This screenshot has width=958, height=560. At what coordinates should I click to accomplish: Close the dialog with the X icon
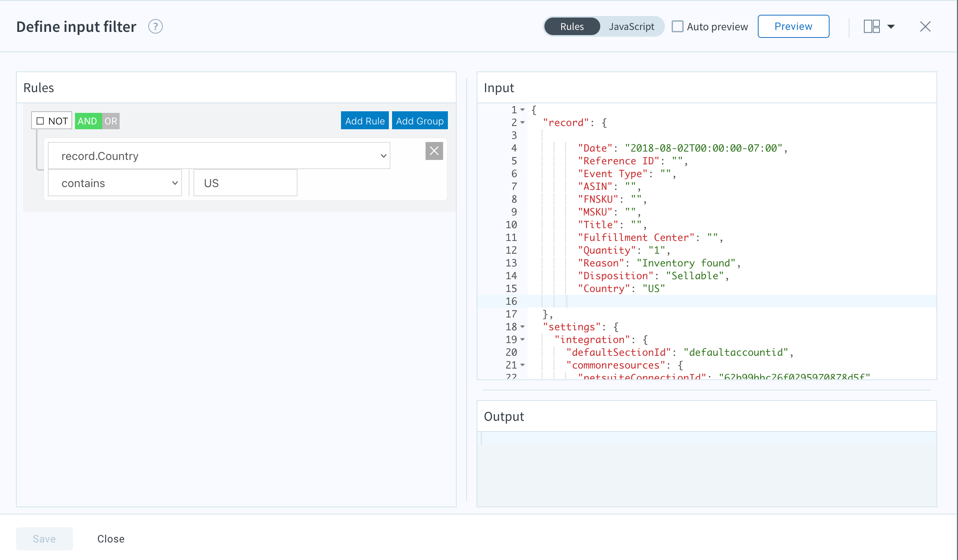coord(925,27)
